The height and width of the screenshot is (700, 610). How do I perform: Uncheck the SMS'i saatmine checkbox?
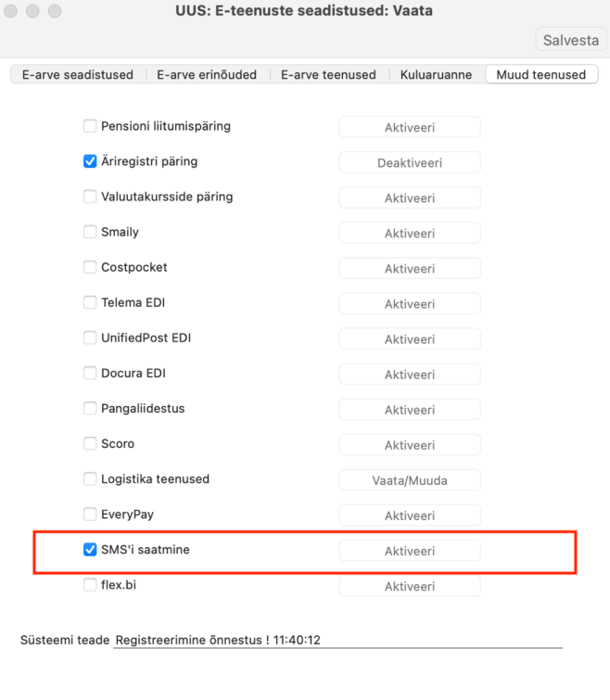(x=90, y=549)
